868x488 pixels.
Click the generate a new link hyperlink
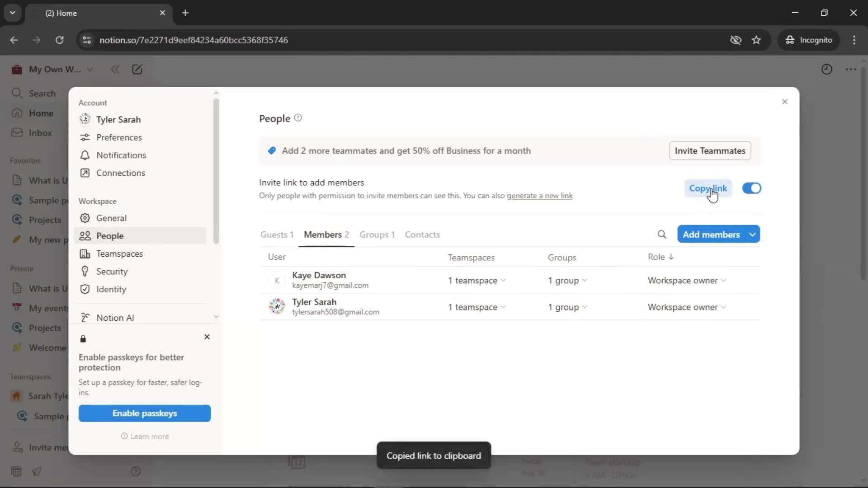click(539, 196)
